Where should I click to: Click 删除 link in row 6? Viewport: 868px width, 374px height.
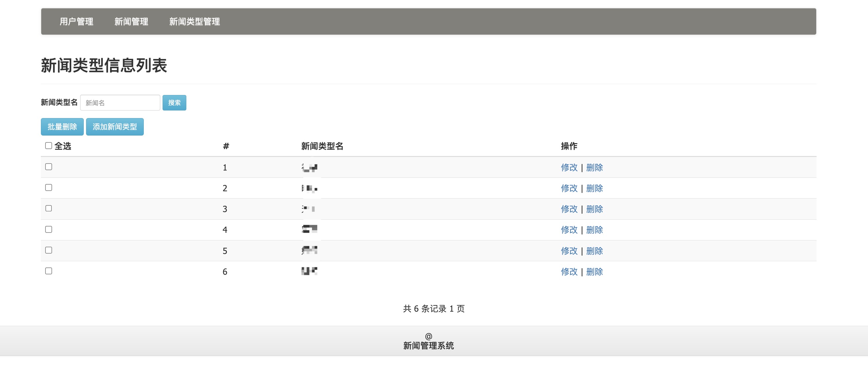click(x=594, y=272)
